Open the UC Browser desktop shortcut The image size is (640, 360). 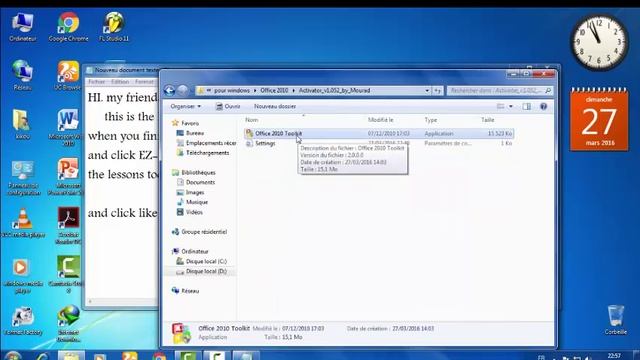[x=68, y=75]
